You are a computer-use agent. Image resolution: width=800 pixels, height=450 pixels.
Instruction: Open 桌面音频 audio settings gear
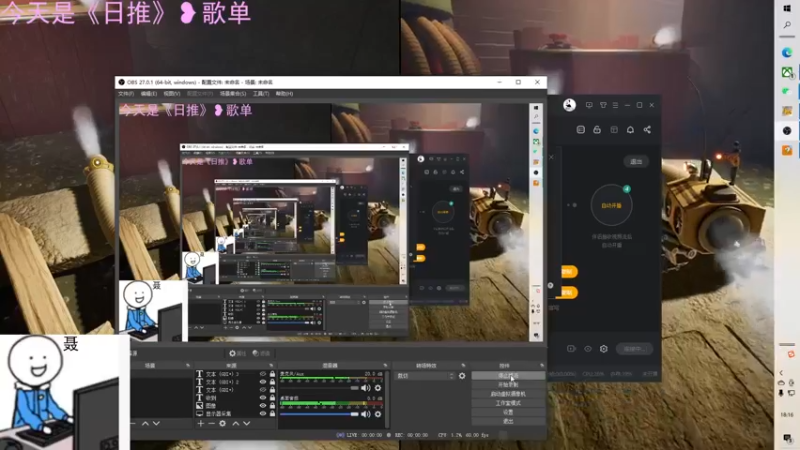coord(378,414)
